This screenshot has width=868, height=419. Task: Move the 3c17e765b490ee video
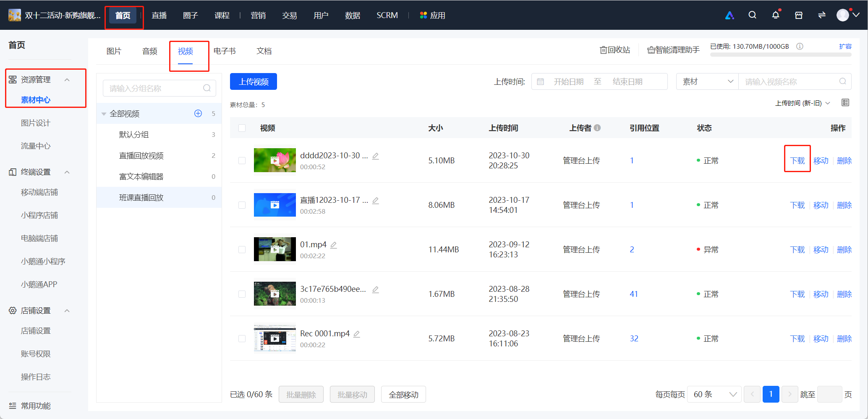tap(821, 294)
